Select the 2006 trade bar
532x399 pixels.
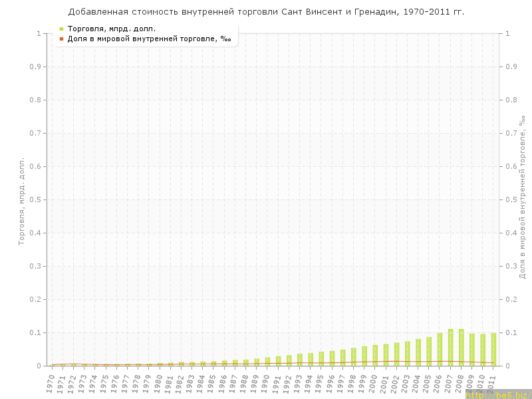(x=440, y=350)
